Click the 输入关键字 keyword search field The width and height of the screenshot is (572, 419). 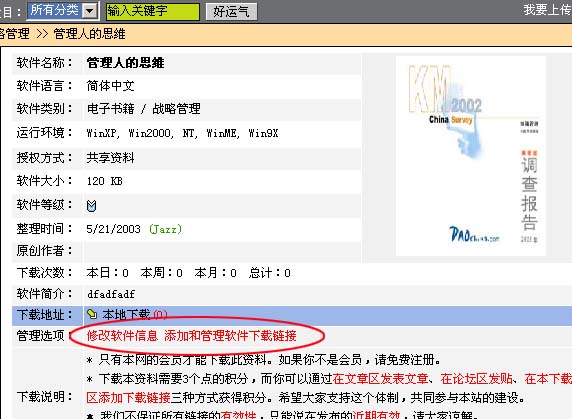(153, 11)
